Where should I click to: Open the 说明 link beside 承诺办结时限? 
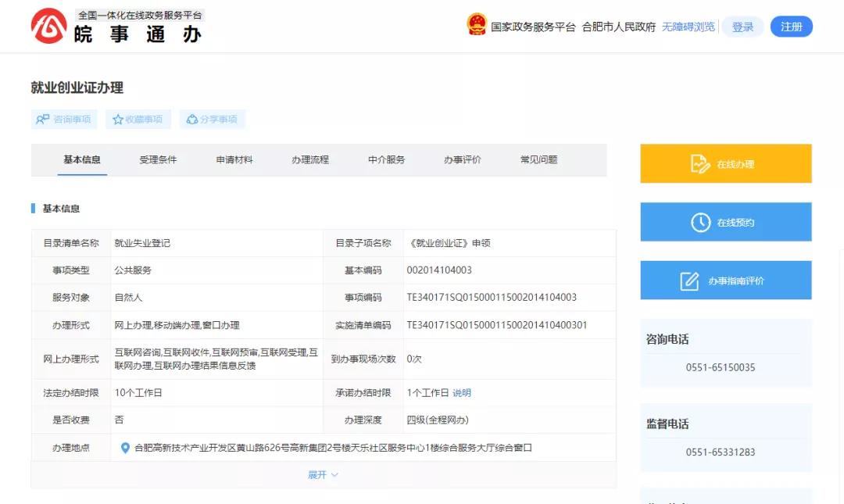click(461, 392)
